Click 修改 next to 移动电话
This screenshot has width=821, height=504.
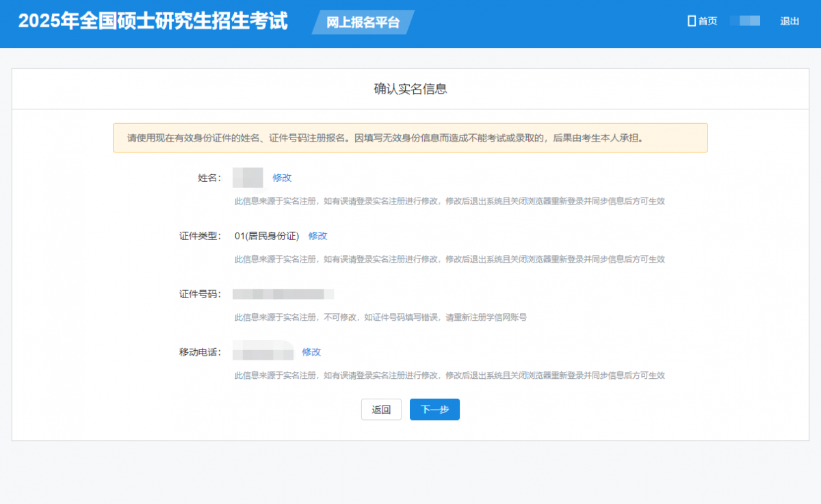(x=311, y=352)
